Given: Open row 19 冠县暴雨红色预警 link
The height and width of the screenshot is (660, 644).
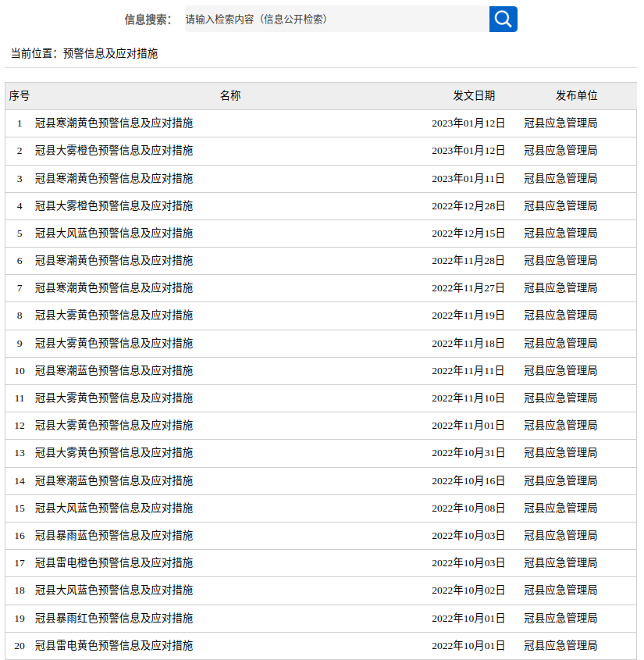Looking at the screenshot, I should [114, 619].
